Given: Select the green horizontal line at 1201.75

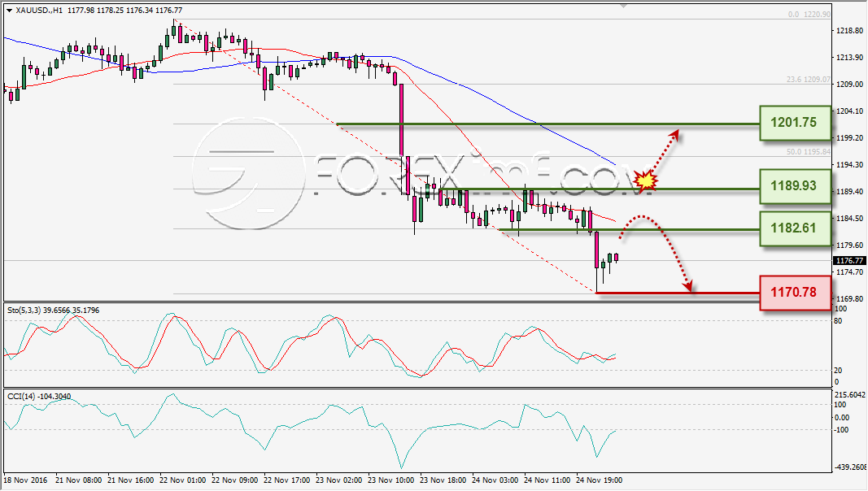Looking at the screenshot, I should (547, 124).
